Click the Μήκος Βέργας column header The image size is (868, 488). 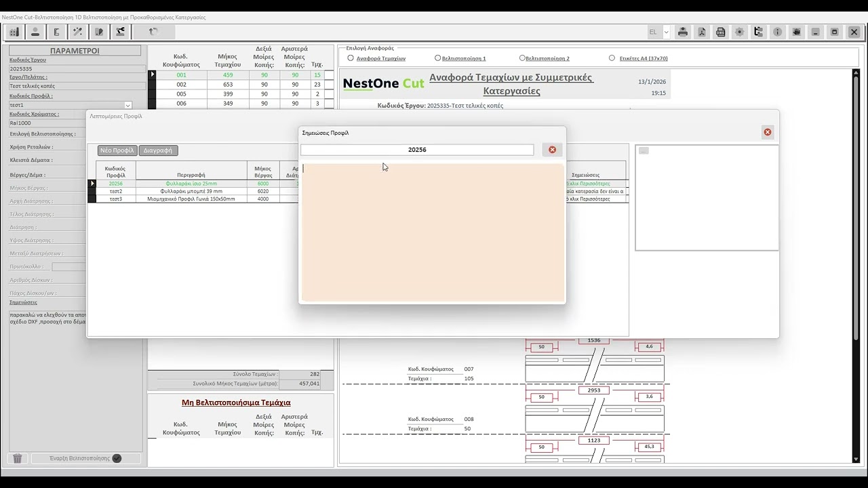click(x=263, y=171)
